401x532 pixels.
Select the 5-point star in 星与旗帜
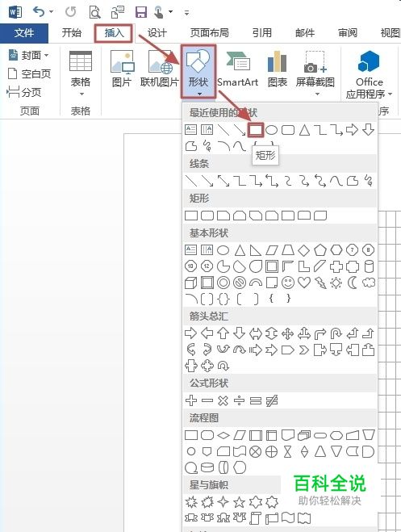(240, 502)
